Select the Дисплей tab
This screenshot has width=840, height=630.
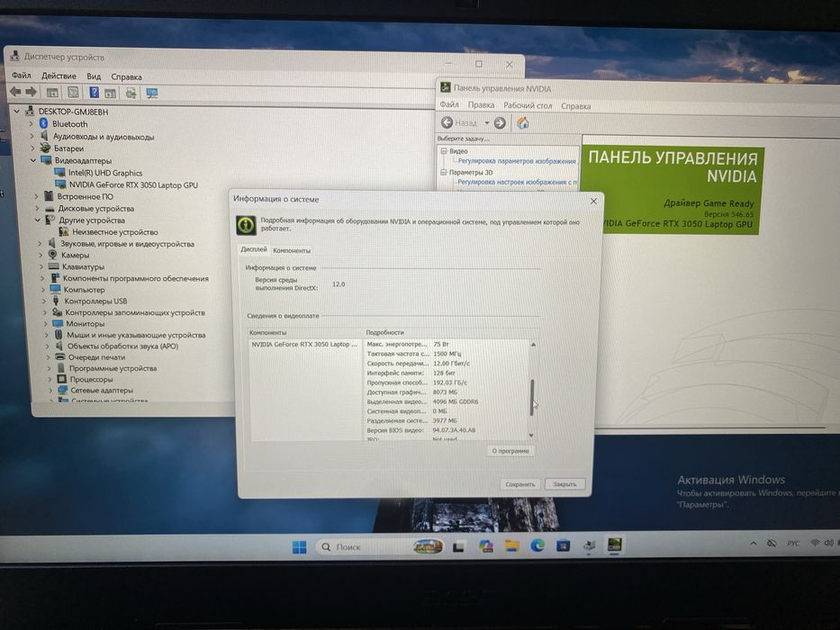click(253, 249)
